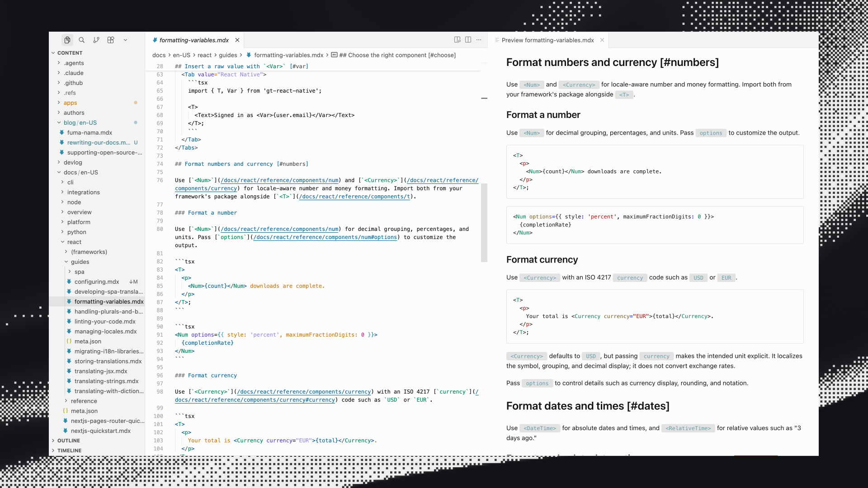This screenshot has height=488, width=868.
Task: Select the Preview formatting-variables.mdx tab
Action: point(548,40)
